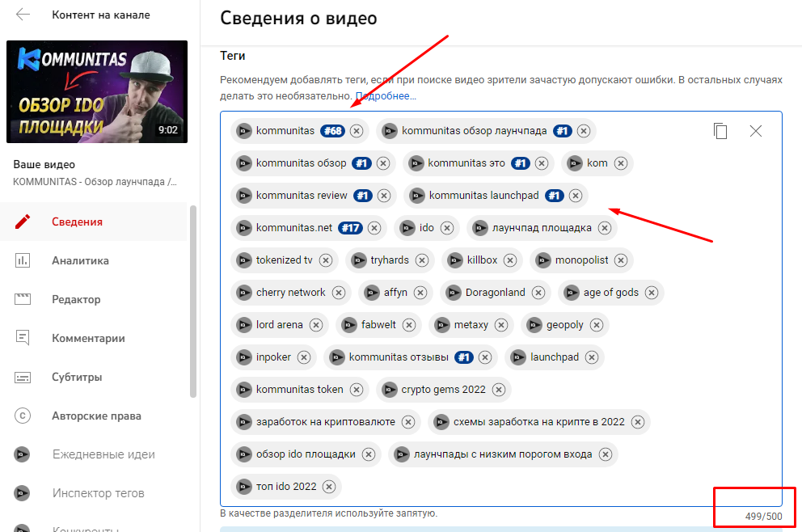Open the video thumbnail preview
Image resolution: width=802 pixels, height=532 pixels.
97,91
